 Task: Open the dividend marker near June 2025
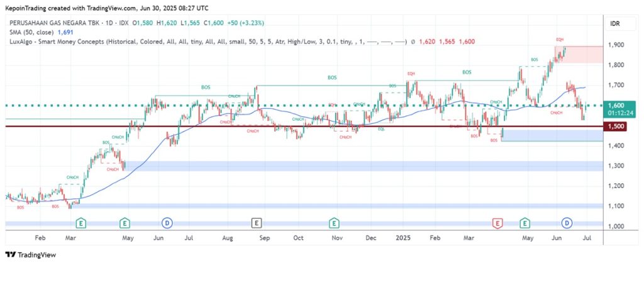click(567, 223)
